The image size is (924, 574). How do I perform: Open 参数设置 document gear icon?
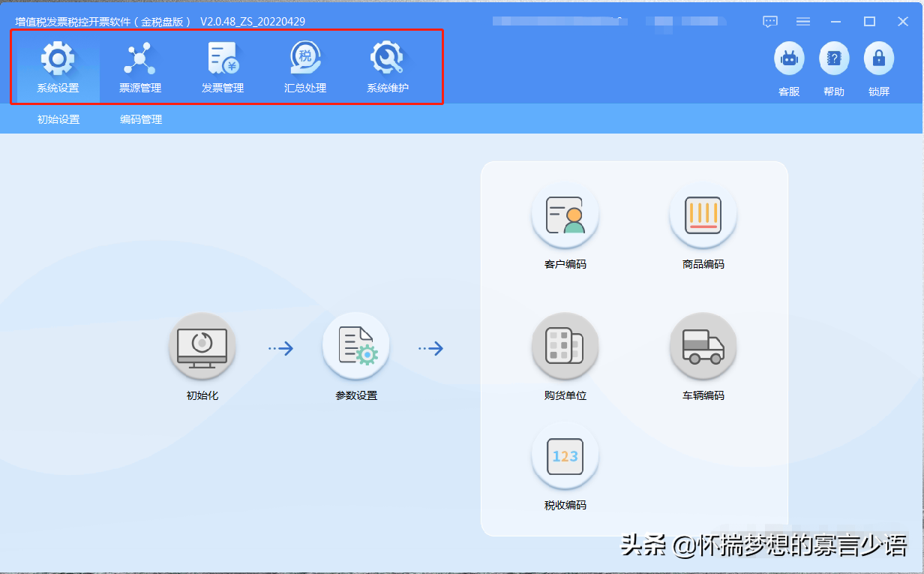356,346
